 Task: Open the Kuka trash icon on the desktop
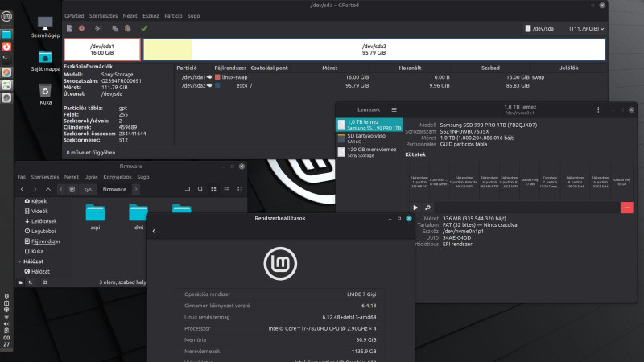[45, 94]
